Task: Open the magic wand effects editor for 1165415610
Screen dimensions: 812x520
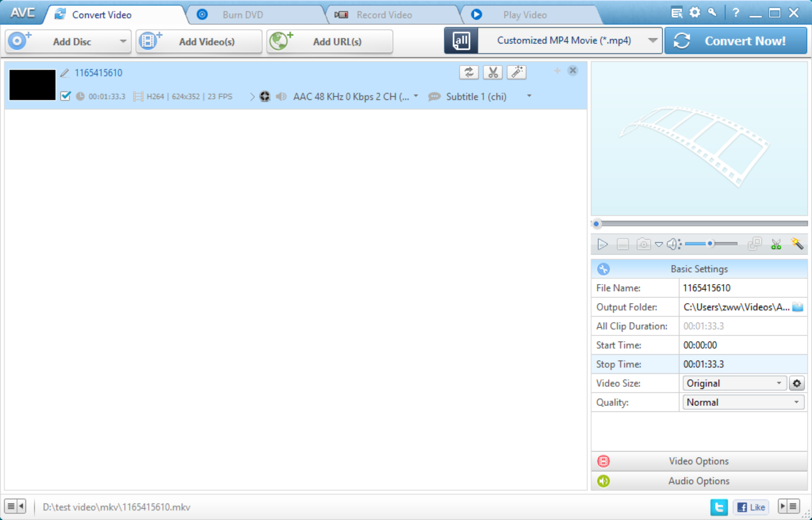Action: click(516, 72)
